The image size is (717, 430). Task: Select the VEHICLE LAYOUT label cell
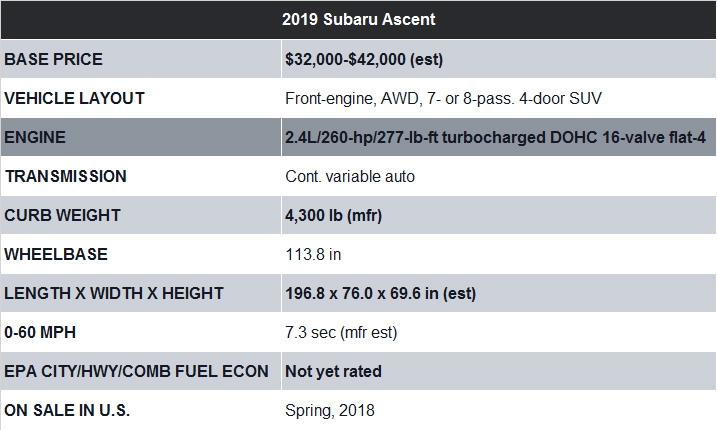pyautogui.click(x=141, y=98)
